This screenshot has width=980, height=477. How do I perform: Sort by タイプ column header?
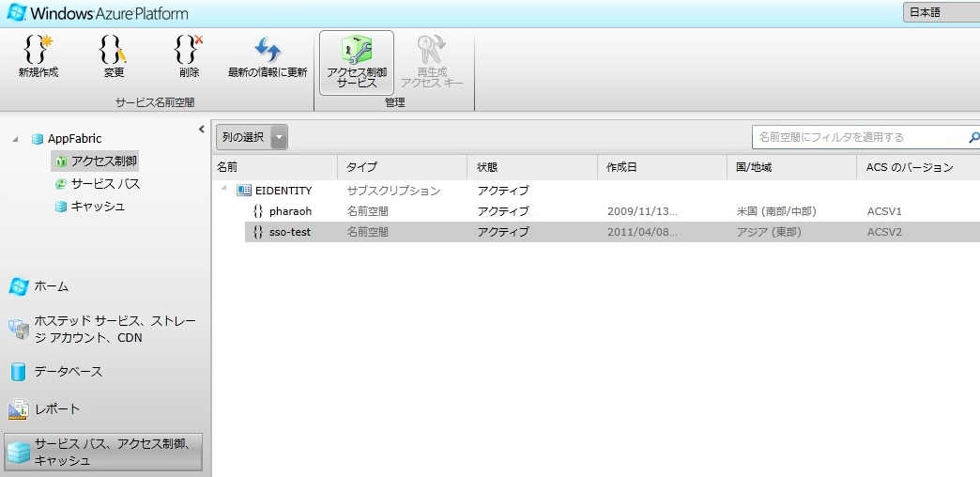[403, 167]
